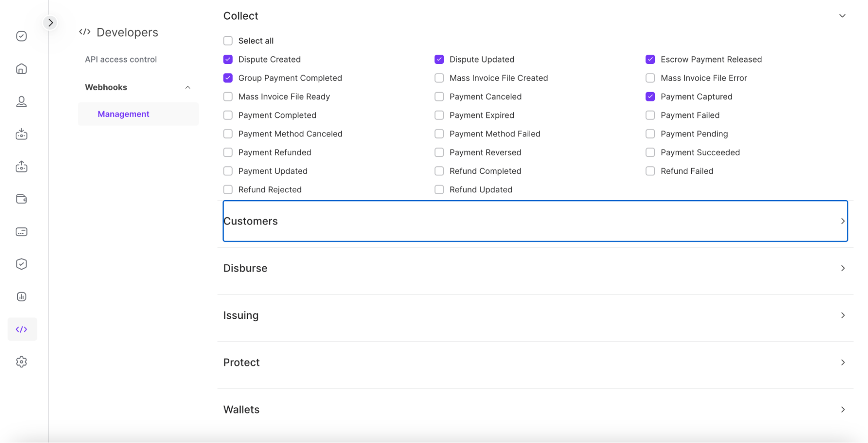Open the Disburse outgoing payments icon
This screenshot has width=868, height=443.
click(x=21, y=166)
